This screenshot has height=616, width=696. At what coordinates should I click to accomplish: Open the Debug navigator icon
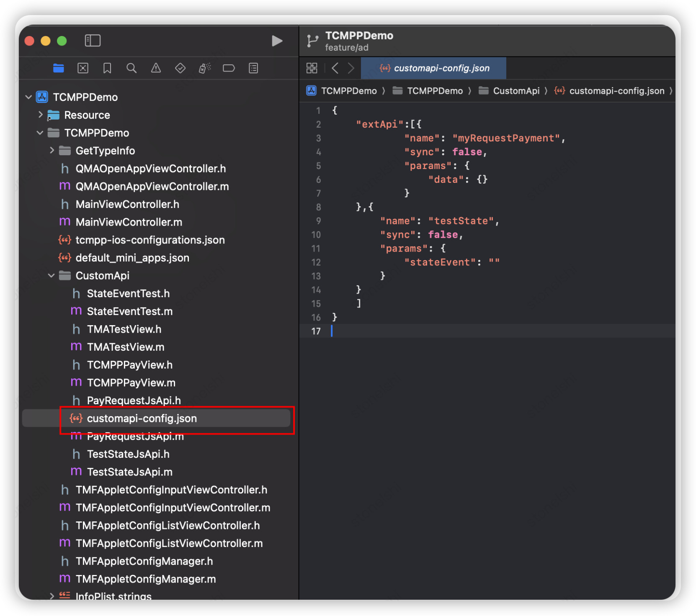[x=204, y=68]
